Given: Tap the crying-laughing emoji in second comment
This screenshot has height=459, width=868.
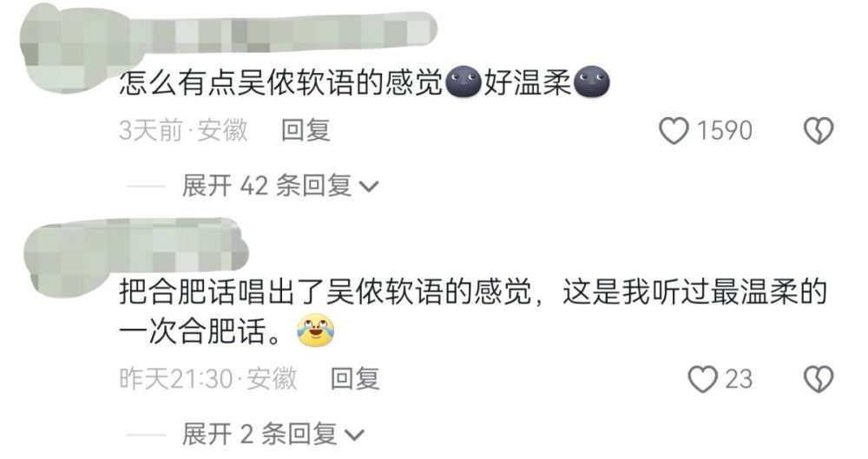Looking at the screenshot, I should 316,330.
